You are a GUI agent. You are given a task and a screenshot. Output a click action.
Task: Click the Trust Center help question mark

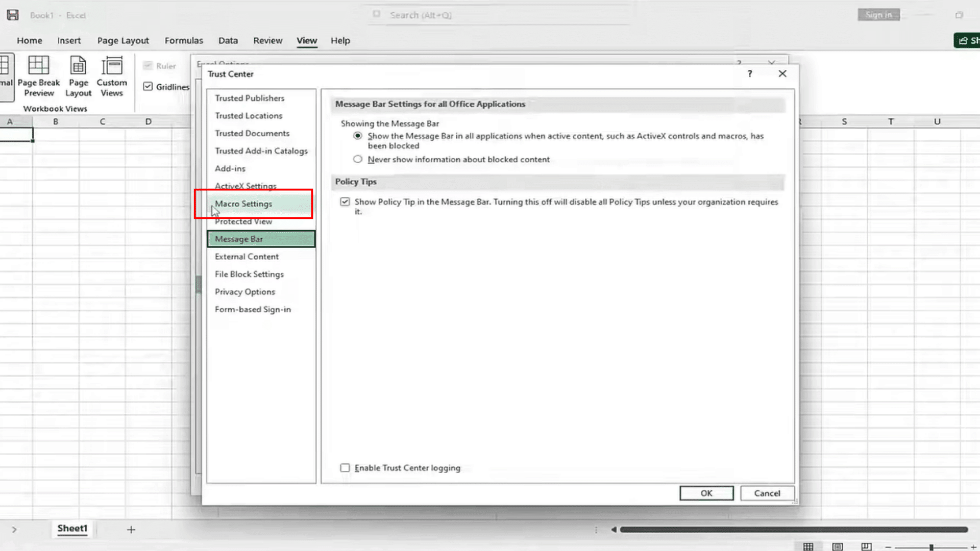[750, 73]
